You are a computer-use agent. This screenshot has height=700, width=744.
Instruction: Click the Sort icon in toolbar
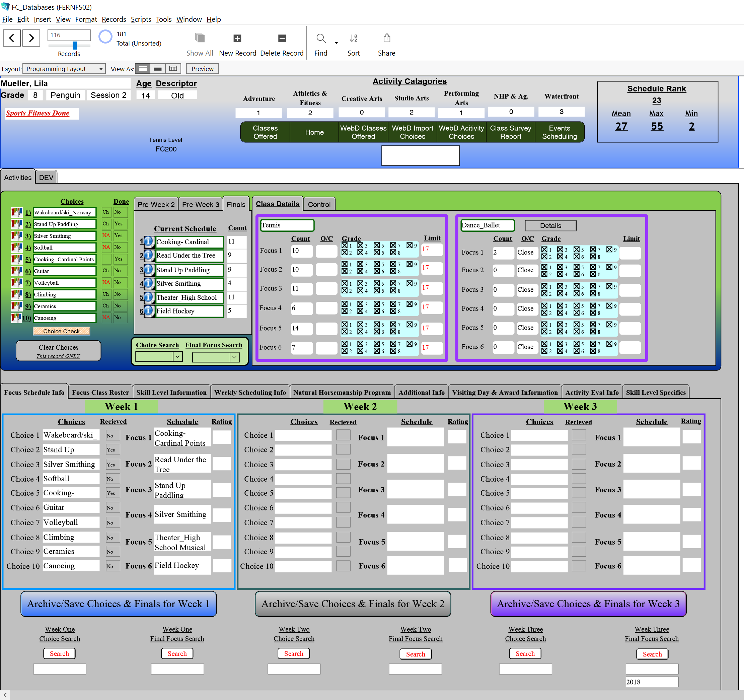(x=353, y=38)
